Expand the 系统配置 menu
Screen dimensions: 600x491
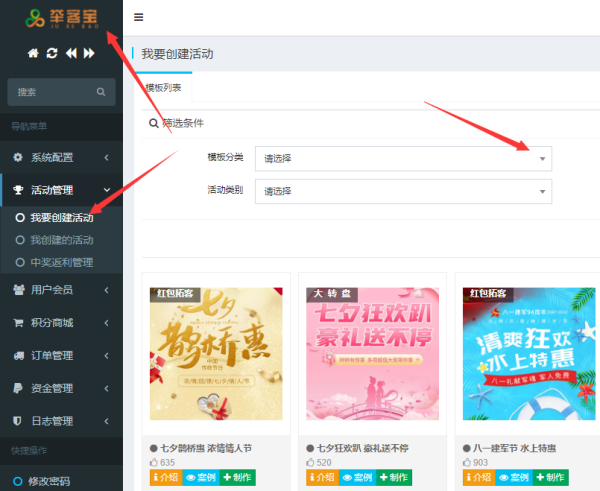pyautogui.click(x=61, y=157)
